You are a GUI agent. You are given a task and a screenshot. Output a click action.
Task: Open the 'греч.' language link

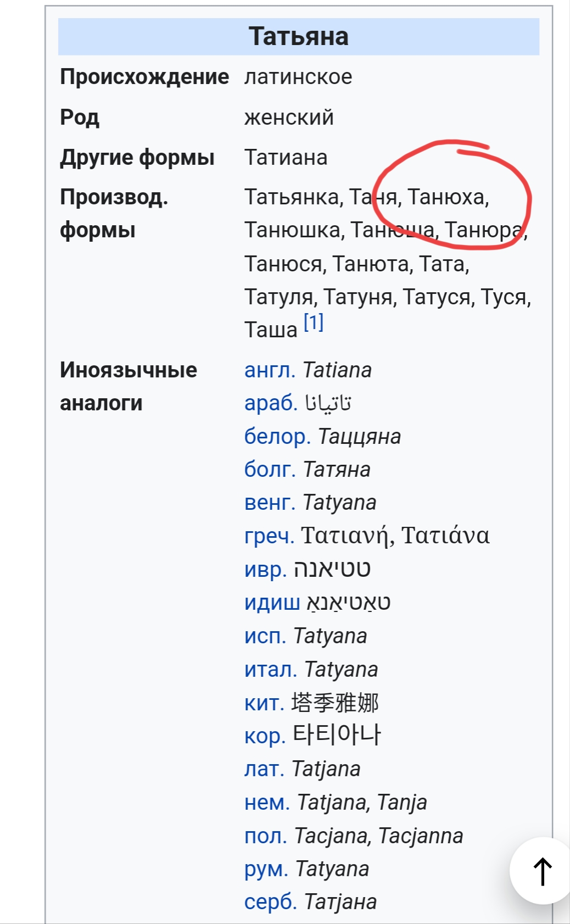[x=269, y=536]
